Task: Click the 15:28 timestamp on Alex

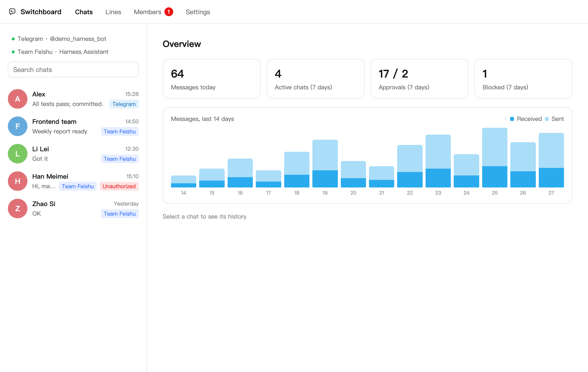Action: point(132,94)
